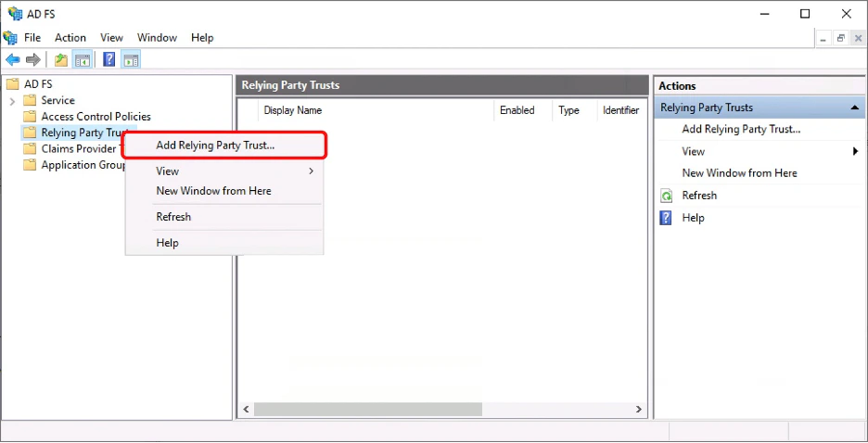Open the Help menu in menu bar
Screen dimensions: 868x443
[202, 38]
